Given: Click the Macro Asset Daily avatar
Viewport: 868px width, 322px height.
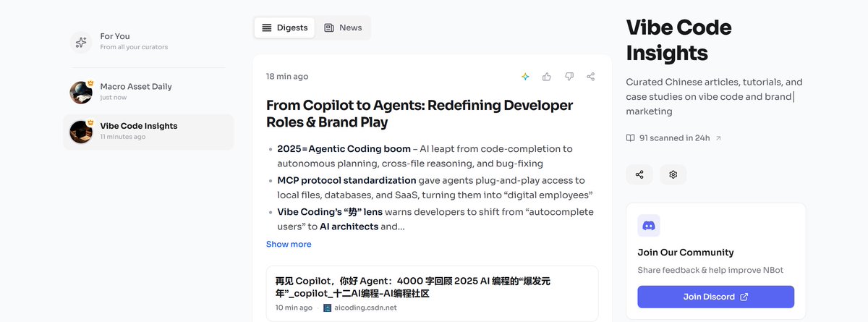Looking at the screenshot, I should (81, 92).
